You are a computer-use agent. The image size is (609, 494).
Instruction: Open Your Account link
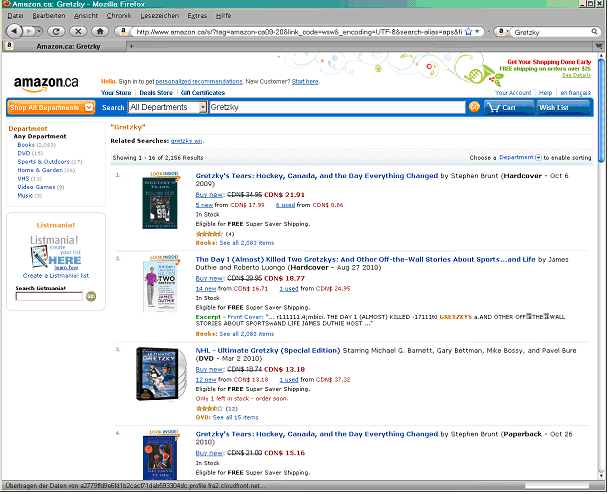click(513, 93)
